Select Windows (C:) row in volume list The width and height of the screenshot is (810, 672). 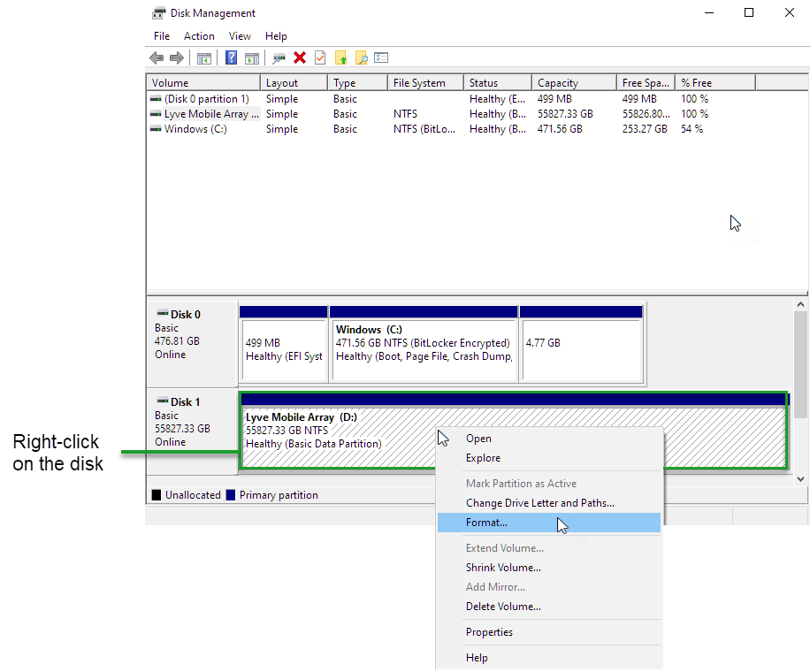(x=195, y=129)
